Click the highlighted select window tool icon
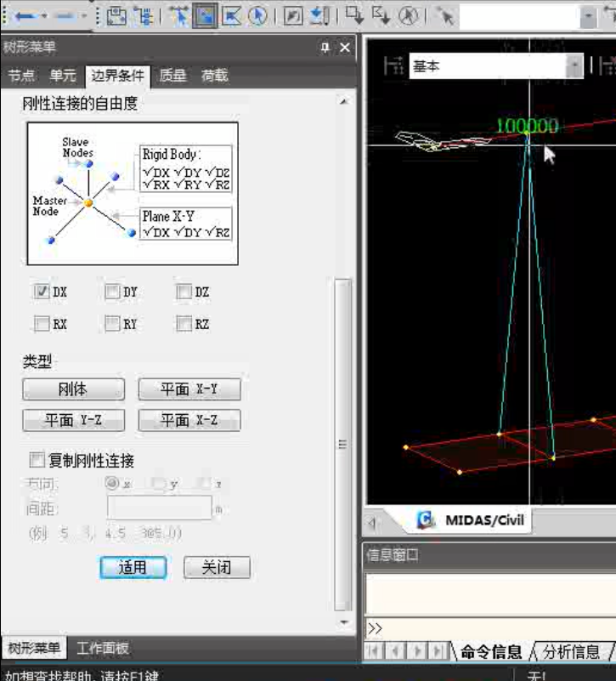 (x=205, y=15)
